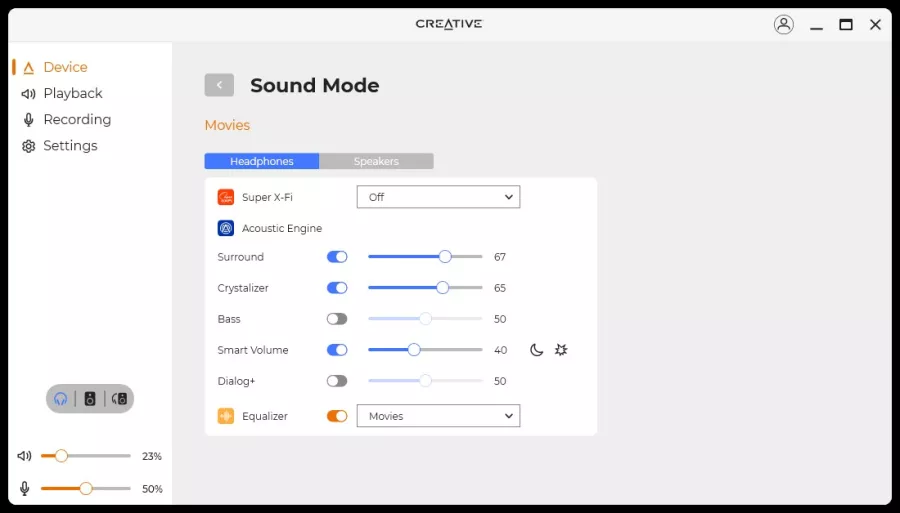Click the Dialog+ label text
Image resolution: width=900 pixels, height=513 pixels.
[x=236, y=381]
